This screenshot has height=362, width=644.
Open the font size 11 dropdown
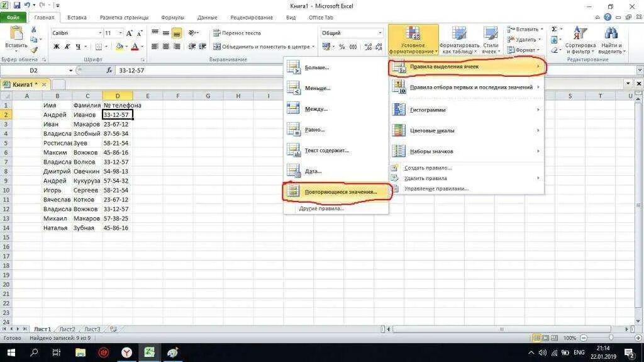tap(120, 33)
